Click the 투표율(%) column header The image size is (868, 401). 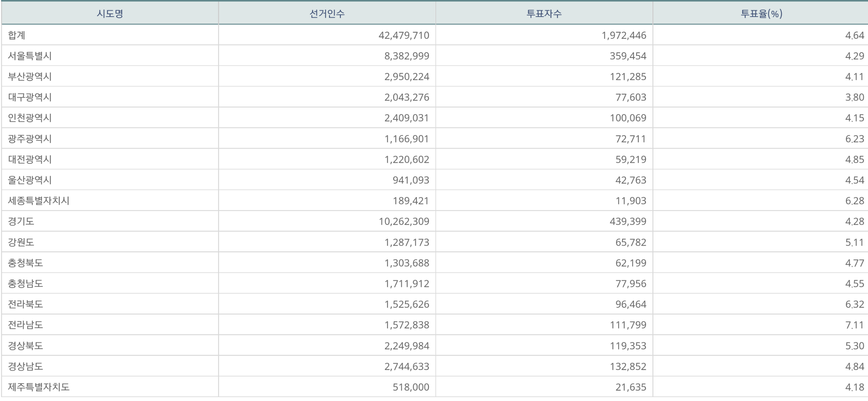pyautogui.click(x=761, y=14)
